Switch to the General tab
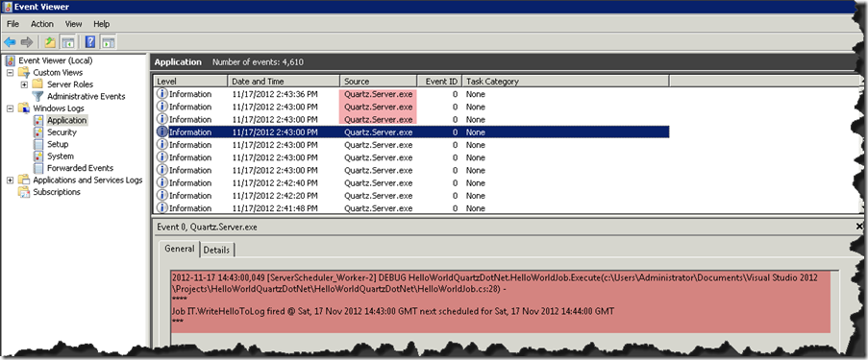 coord(180,249)
